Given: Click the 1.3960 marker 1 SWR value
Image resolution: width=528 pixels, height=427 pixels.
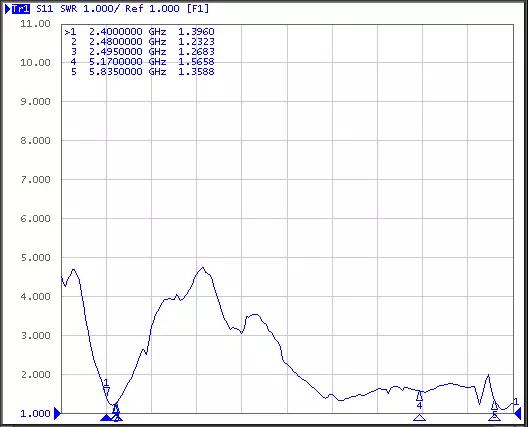Looking at the screenshot, I should click(x=196, y=32).
